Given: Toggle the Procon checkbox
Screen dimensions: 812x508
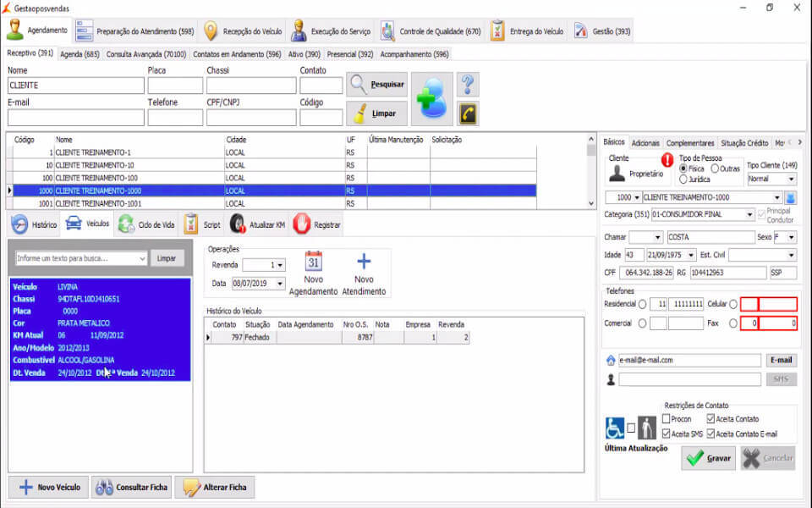Looking at the screenshot, I should (x=667, y=419).
